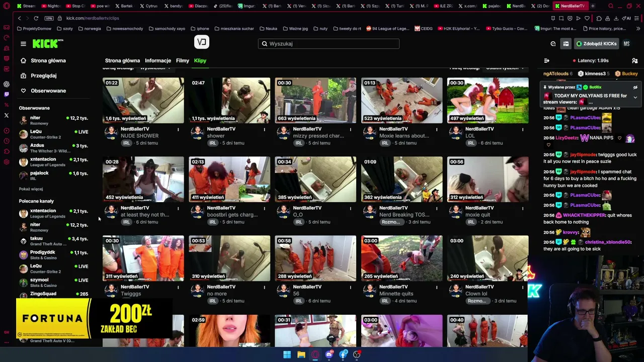Image resolution: width=644 pixels, height=362 pixels.
Task: Open options menu for 'mizzy pressed char...' clip
Action: coord(350,130)
